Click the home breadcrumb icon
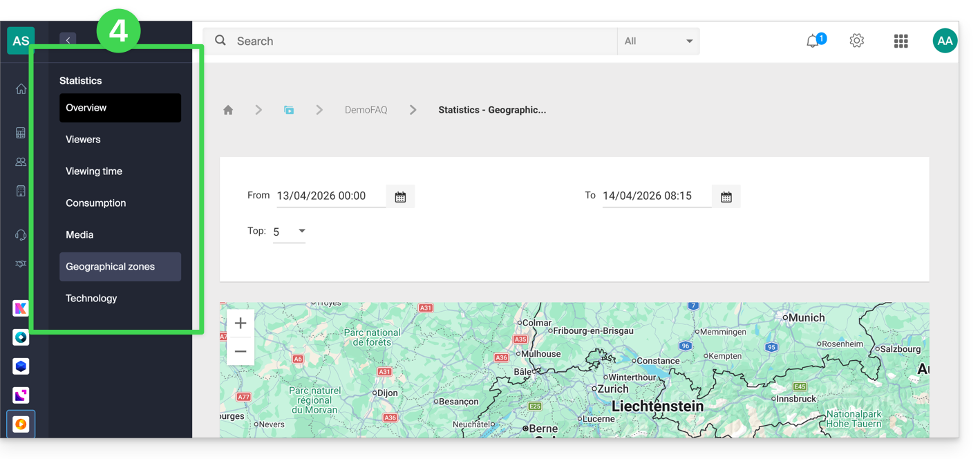This screenshot has height=459, width=980. click(228, 110)
